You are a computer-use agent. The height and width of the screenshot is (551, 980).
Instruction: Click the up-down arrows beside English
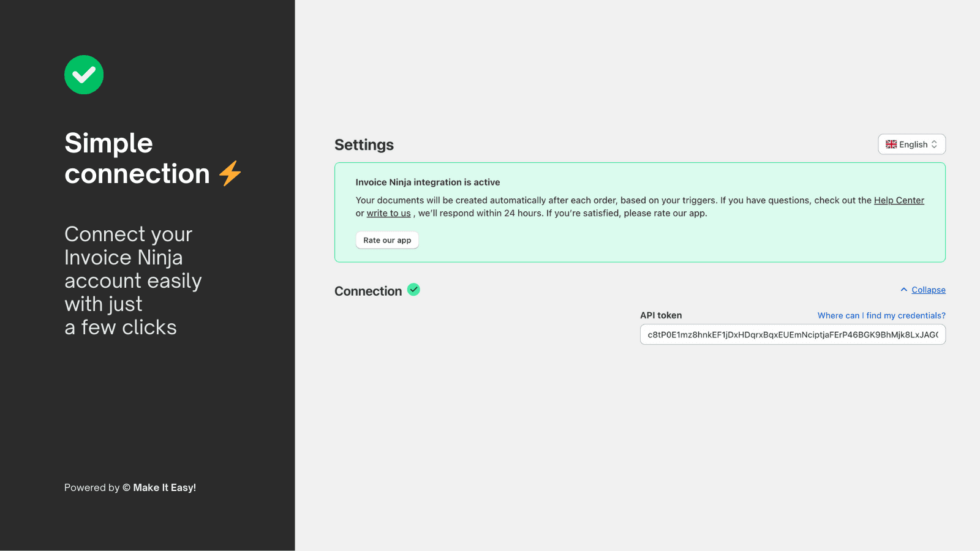[x=934, y=144]
